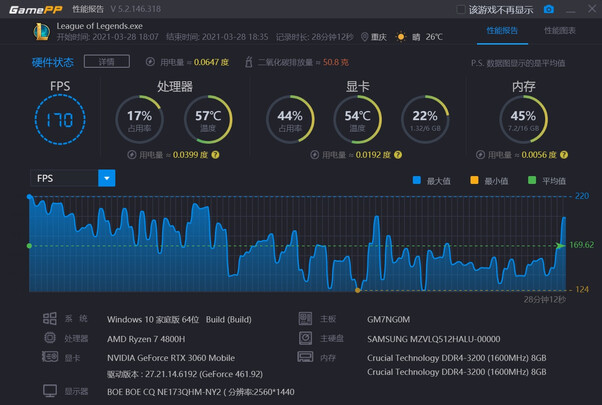The width and height of the screenshot is (602, 405).
Task: Click the 硬件状态 heading
Action: 53,62
